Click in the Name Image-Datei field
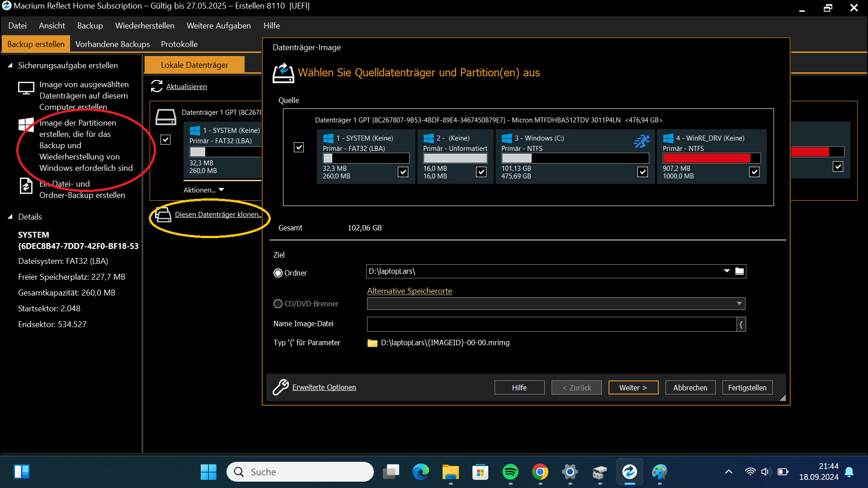 click(x=552, y=324)
